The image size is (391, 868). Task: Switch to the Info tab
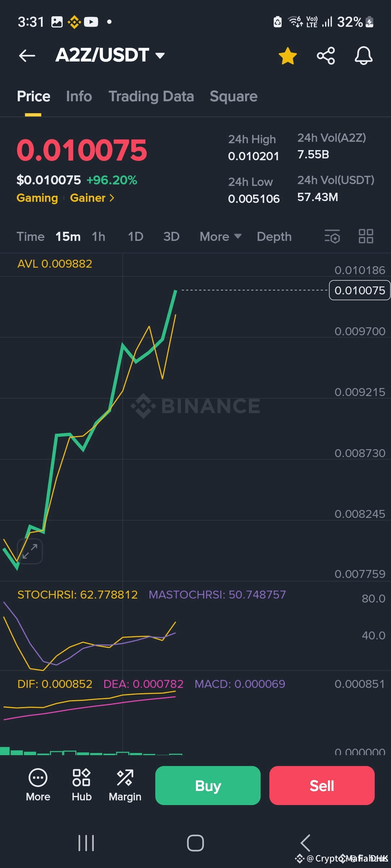[79, 97]
